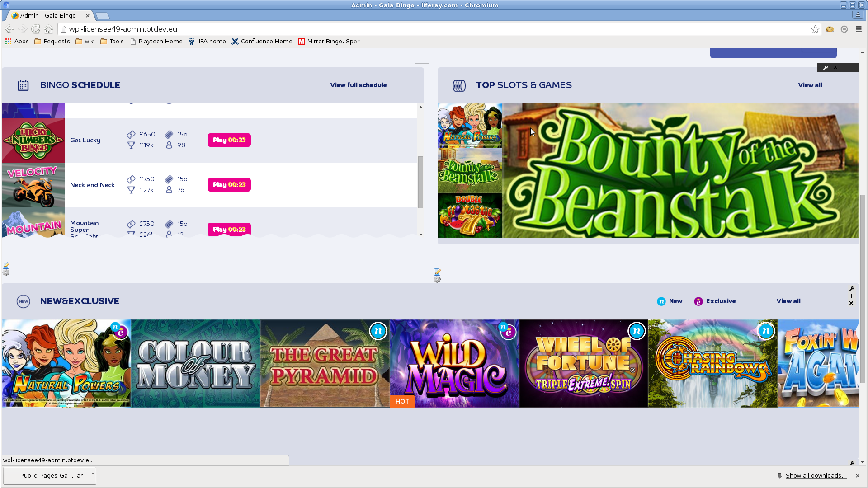Select Double Fruitastic 7 thumbnail
This screenshot has height=488, width=868.
(x=470, y=215)
